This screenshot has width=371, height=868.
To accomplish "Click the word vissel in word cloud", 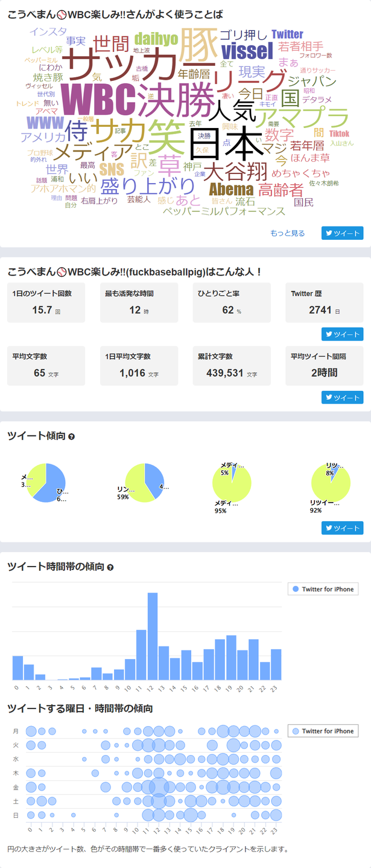I will click(247, 50).
